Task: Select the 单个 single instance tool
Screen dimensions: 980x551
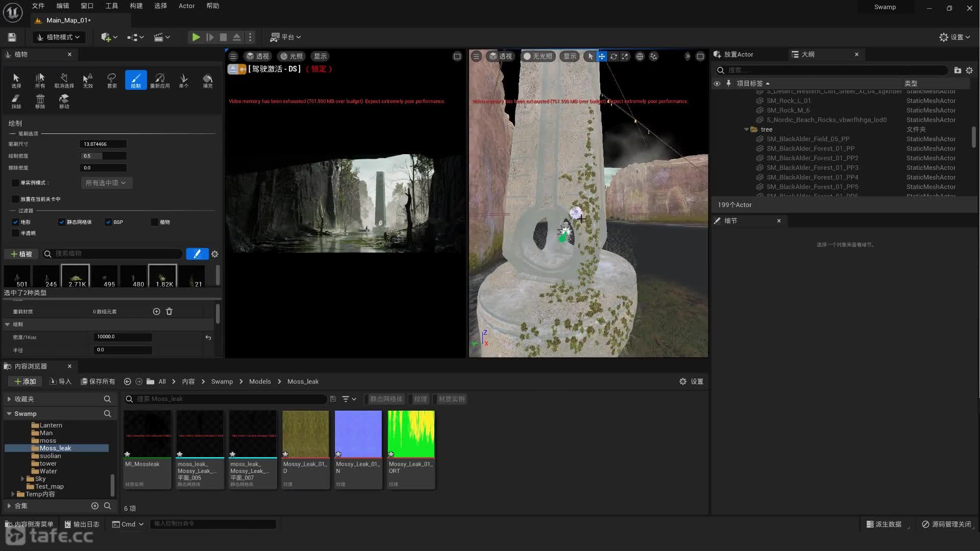Action: (x=184, y=80)
